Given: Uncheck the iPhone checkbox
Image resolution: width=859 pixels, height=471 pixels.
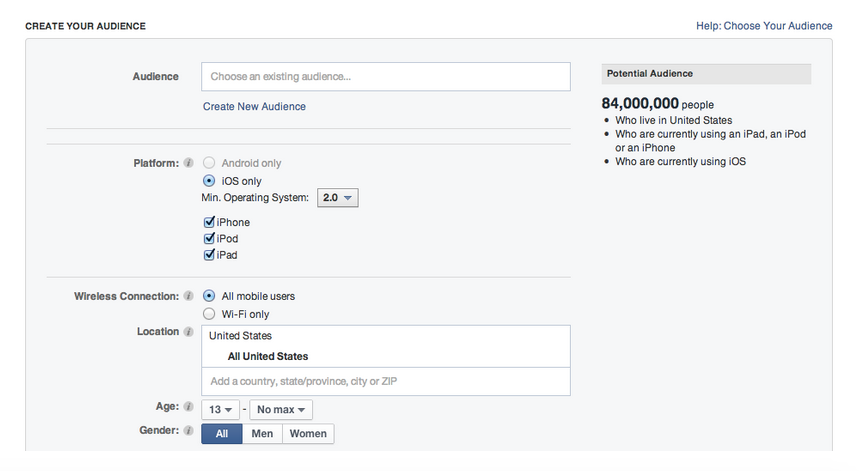Looking at the screenshot, I should click(209, 223).
